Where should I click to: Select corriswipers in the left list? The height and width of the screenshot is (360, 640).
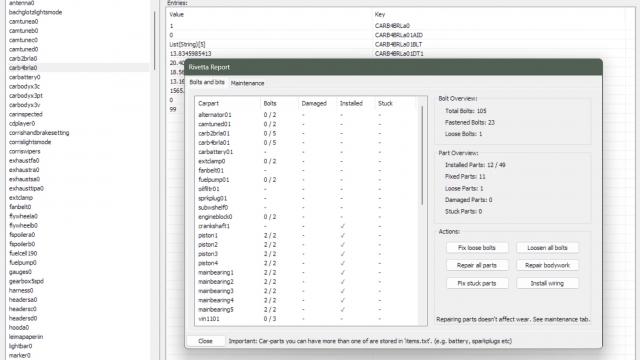24,151
